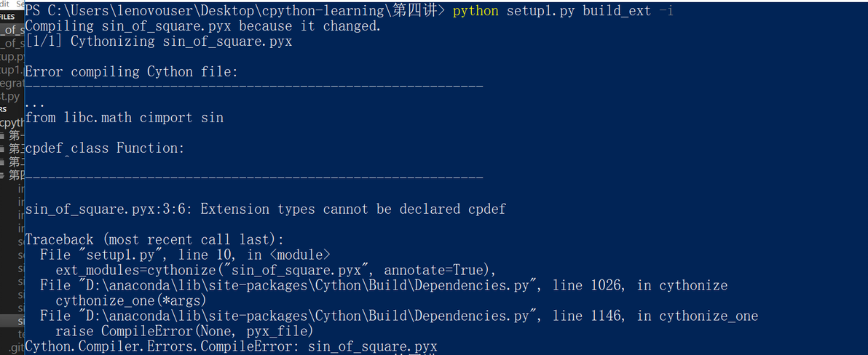Switch to the tup1. open file entry
Image resolution: width=868 pixels, height=355 pixels.
tap(12, 70)
